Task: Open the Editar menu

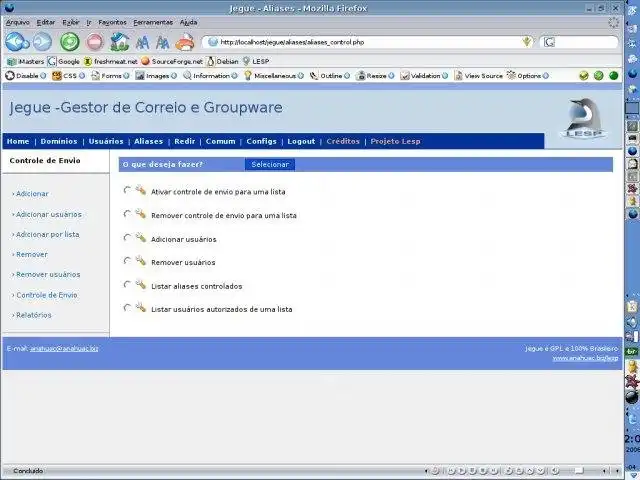Action: coord(46,22)
